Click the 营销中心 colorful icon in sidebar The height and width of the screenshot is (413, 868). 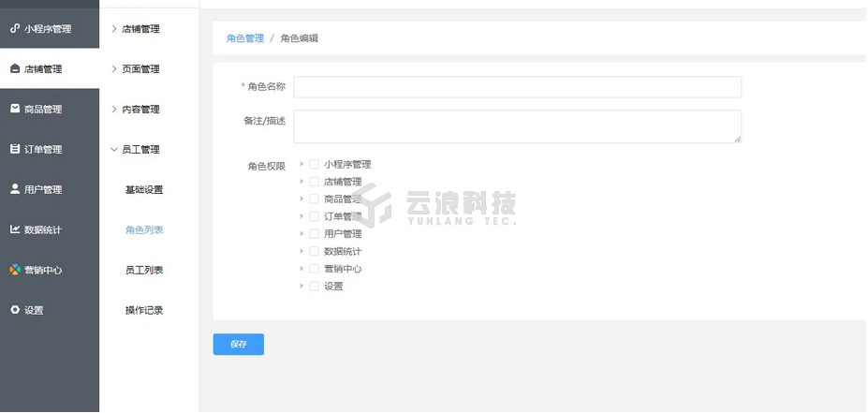pyautogui.click(x=15, y=270)
